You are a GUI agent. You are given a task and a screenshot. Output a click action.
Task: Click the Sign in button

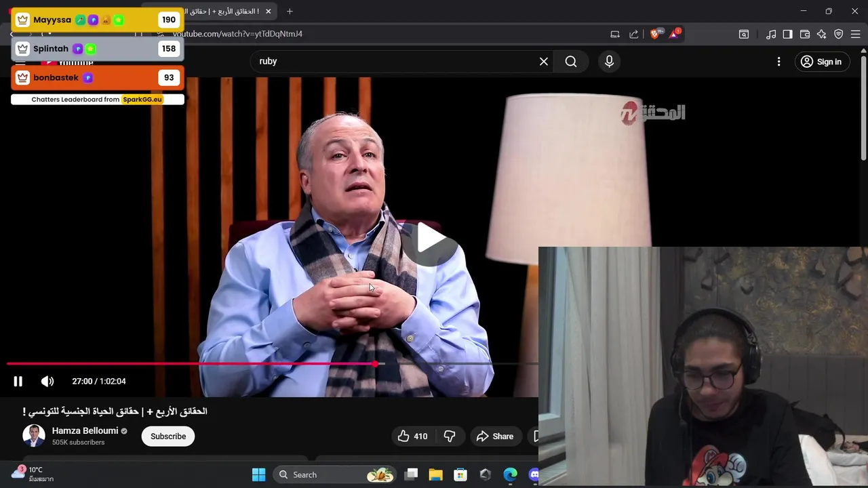click(821, 62)
